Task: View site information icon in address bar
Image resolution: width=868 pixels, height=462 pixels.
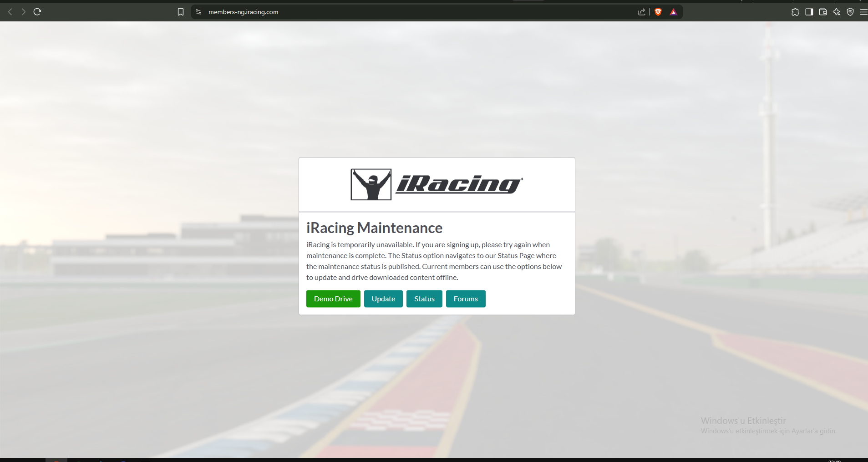Action: click(198, 12)
